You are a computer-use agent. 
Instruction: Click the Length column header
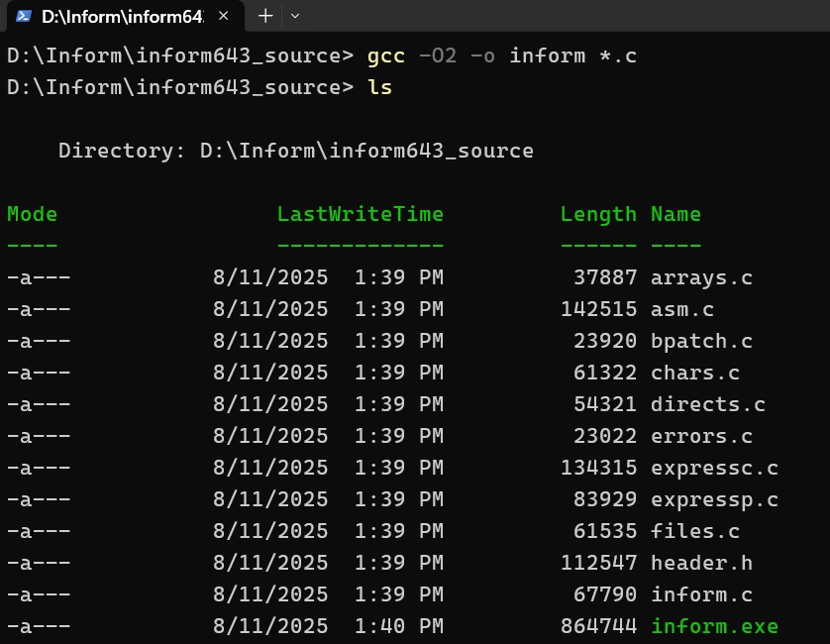(x=598, y=214)
